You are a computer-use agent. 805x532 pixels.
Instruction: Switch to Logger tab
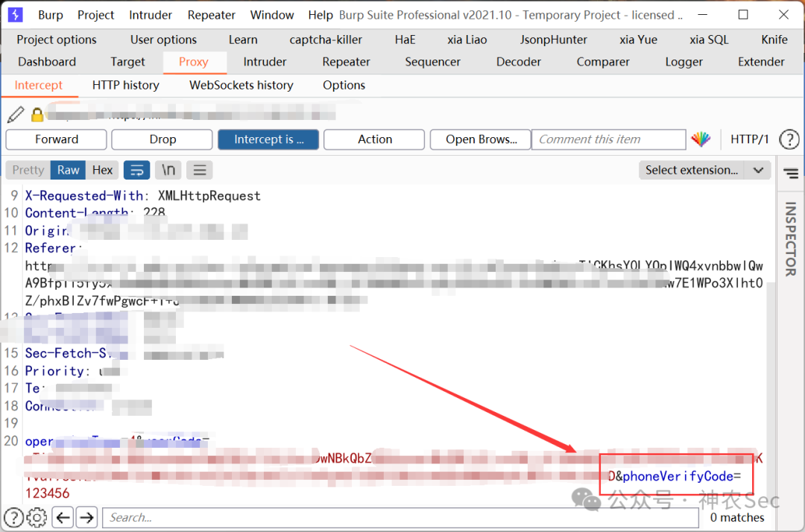[684, 62]
